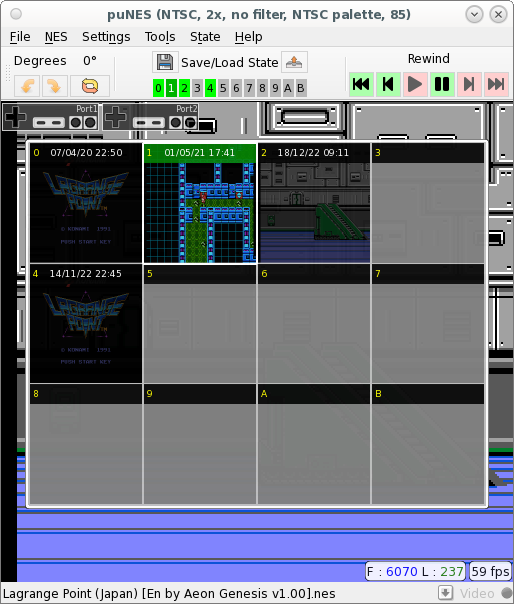Select save slot 7 in toolbar
Image resolution: width=514 pixels, height=604 pixels.
[x=249, y=88]
